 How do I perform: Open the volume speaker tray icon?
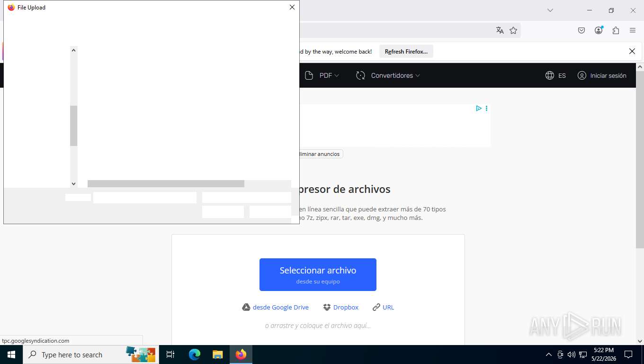click(x=572, y=355)
